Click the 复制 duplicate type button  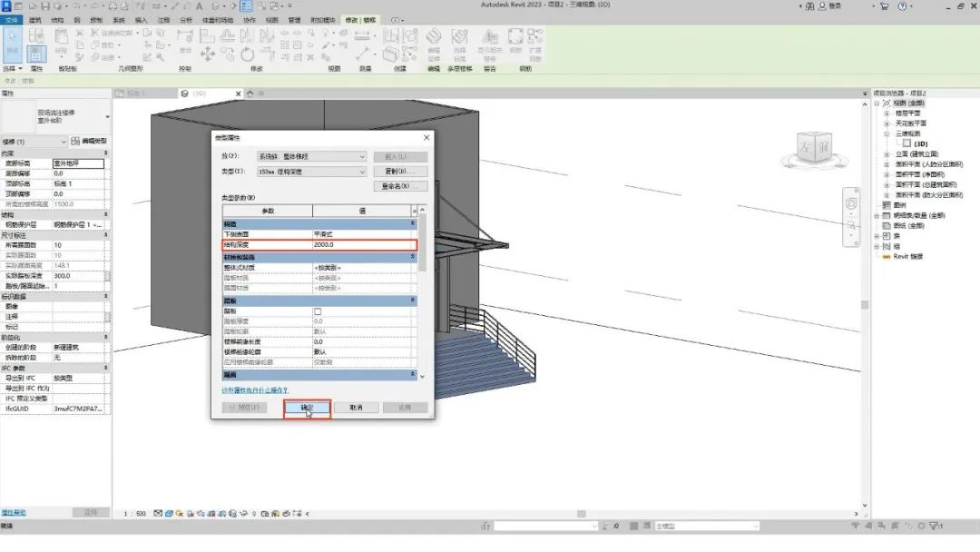(x=401, y=172)
